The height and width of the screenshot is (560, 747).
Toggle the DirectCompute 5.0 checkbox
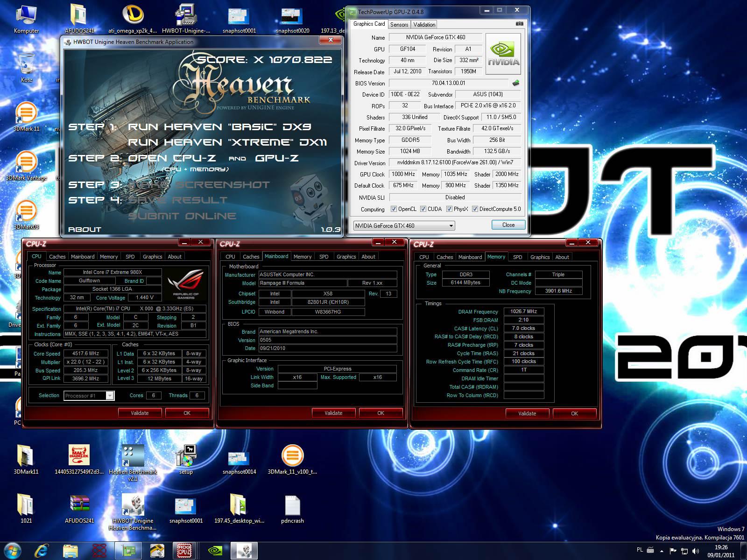[475, 209]
